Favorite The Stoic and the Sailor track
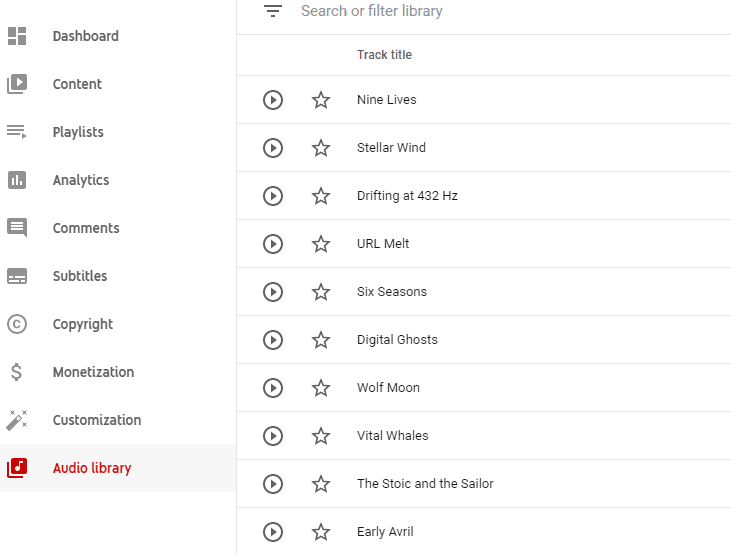The width and height of the screenshot is (731, 555). 321,484
